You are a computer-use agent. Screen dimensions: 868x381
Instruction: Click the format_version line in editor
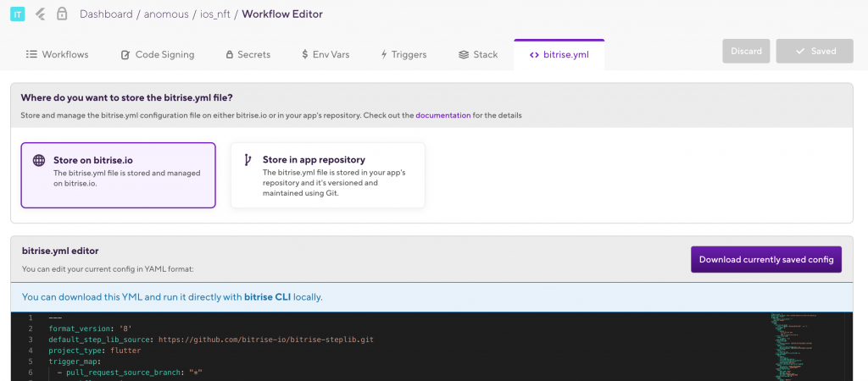[x=90, y=329]
